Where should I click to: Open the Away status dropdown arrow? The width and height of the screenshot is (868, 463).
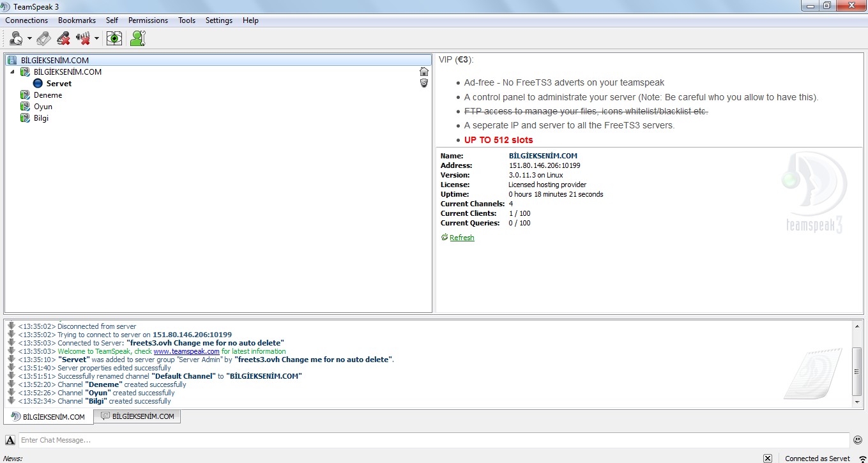point(29,39)
